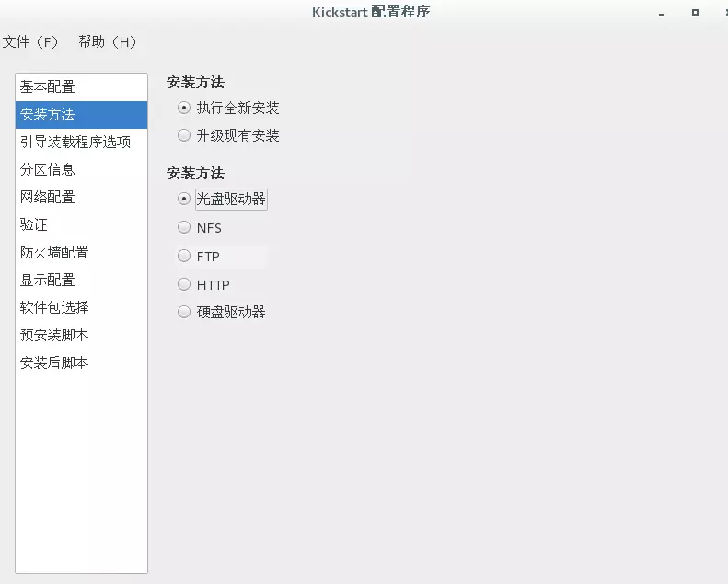Open 网络配置 section

coord(81,197)
